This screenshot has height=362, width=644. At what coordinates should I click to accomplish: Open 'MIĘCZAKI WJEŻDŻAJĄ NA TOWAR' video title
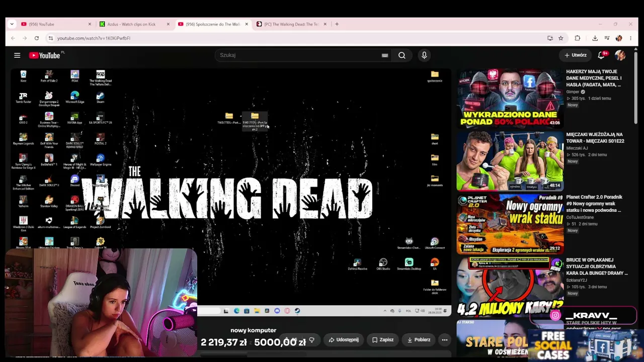[595, 138]
